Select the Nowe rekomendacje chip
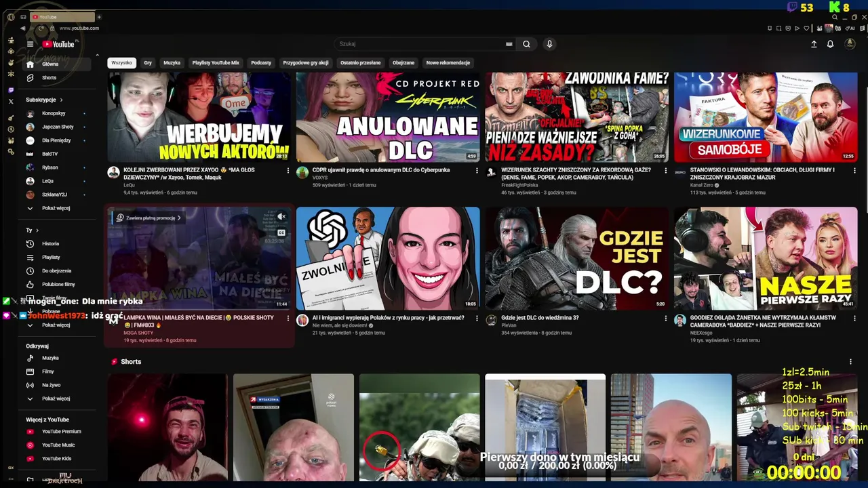868x488 pixels. pyautogui.click(x=448, y=63)
